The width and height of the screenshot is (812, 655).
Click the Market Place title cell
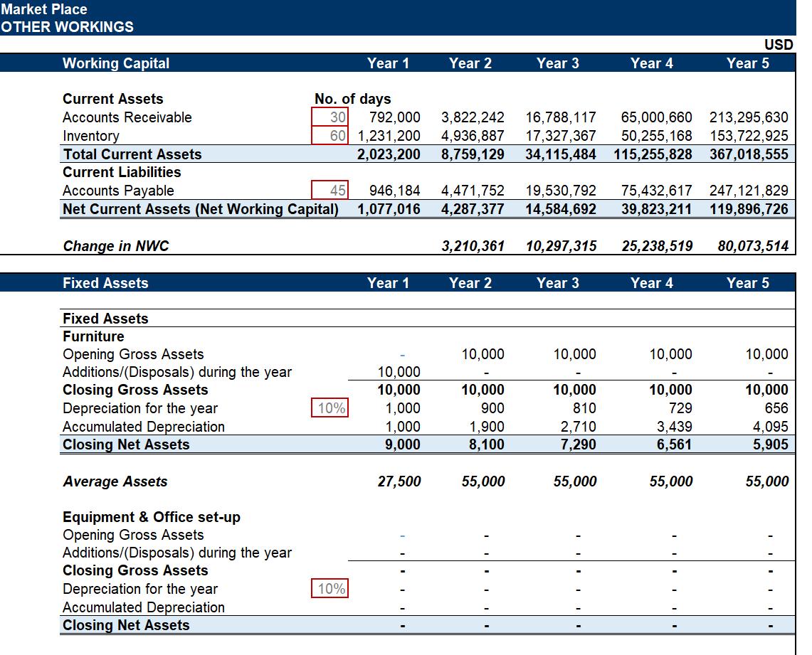point(44,9)
